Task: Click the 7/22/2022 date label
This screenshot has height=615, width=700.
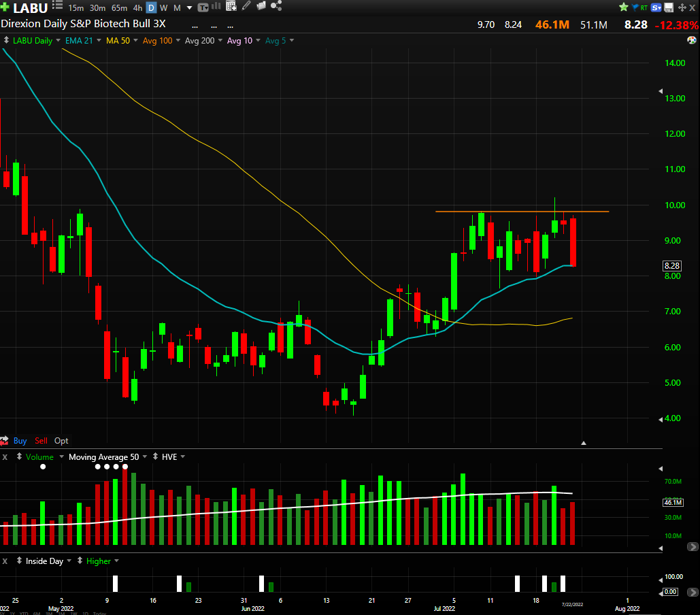Action: pyautogui.click(x=572, y=604)
